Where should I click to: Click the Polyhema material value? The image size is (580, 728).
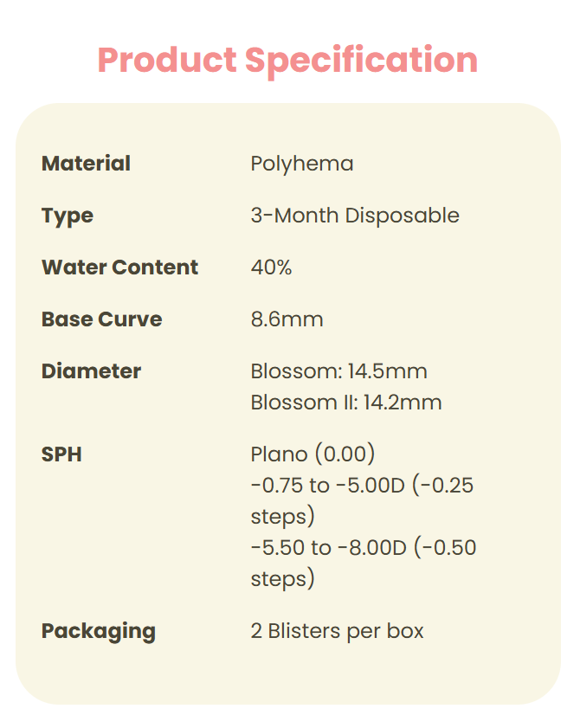click(x=301, y=164)
